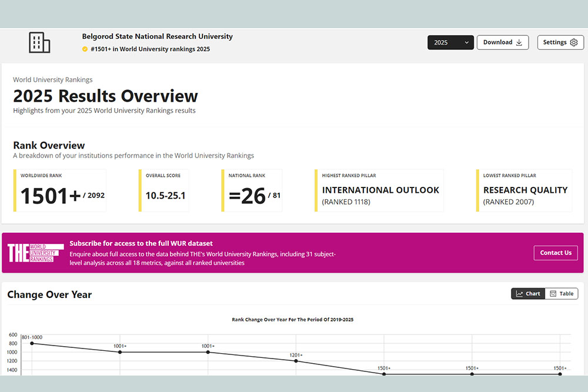Click the 1201+ data point on chart
Screen dimensions: 588x392
coord(296,361)
